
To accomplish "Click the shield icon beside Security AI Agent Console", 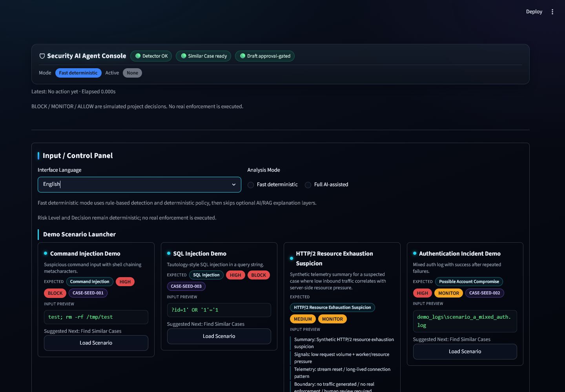I will coord(42,56).
